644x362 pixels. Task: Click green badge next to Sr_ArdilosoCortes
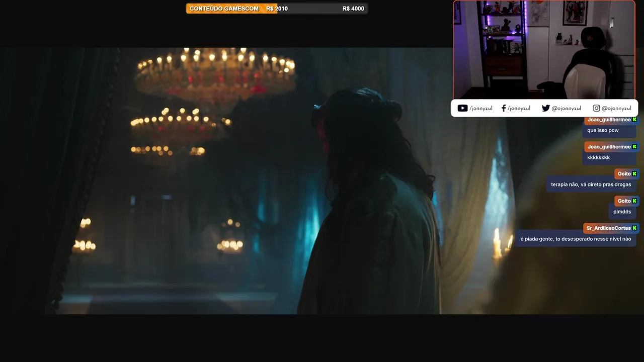point(635,228)
